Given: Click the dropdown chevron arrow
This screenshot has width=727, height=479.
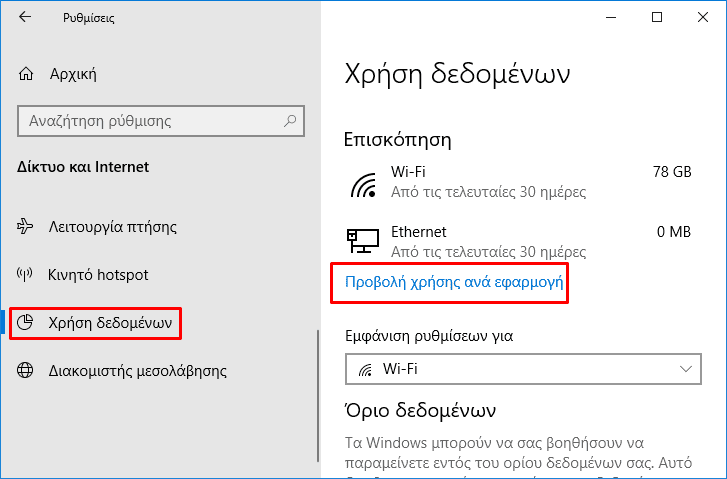Looking at the screenshot, I should click(x=686, y=369).
